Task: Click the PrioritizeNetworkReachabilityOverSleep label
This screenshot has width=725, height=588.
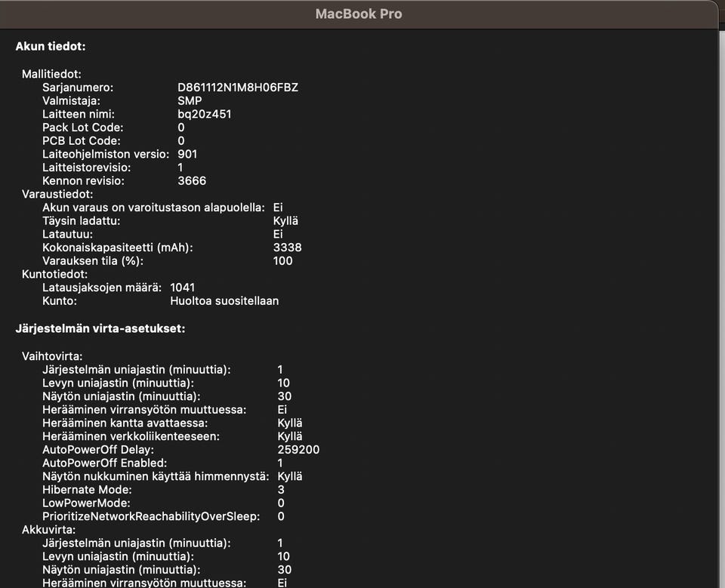Action: [x=151, y=516]
